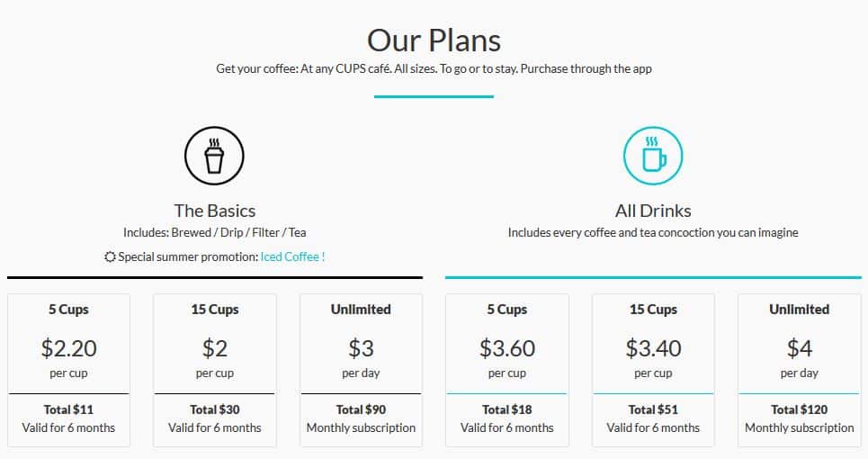Click the teal divider under Our Plans
The image size is (868, 459).
434,96
